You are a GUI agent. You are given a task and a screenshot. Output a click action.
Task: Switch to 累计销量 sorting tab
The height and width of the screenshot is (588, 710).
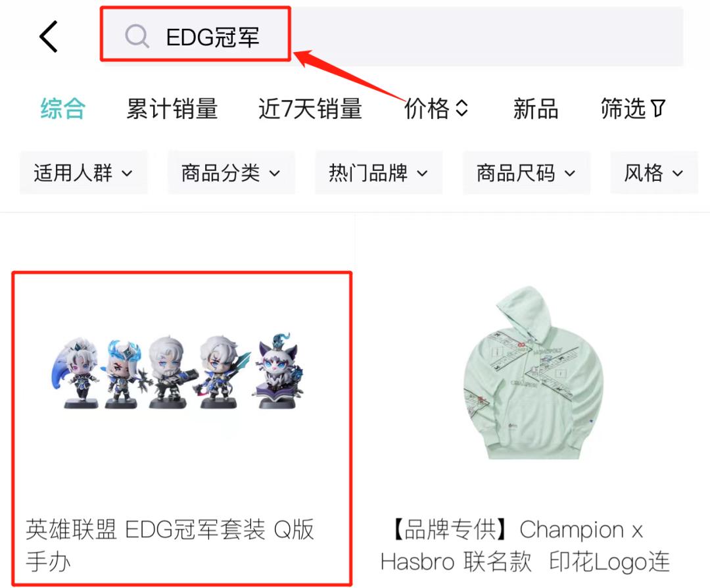(x=172, y=109)
